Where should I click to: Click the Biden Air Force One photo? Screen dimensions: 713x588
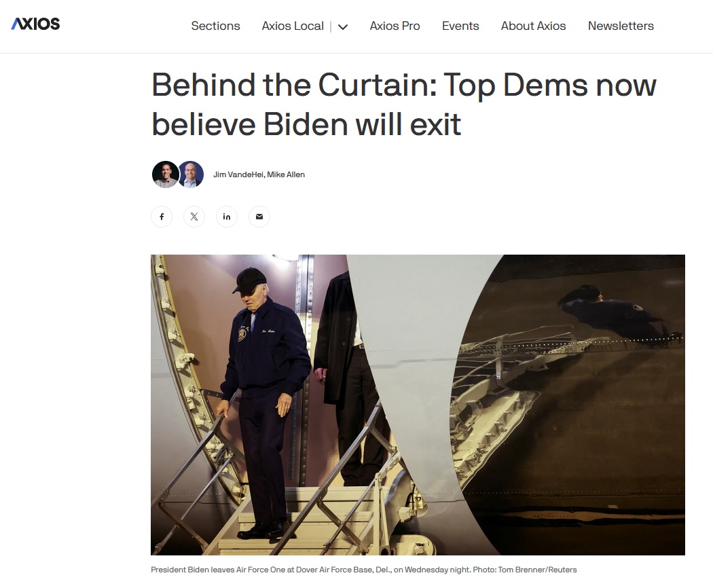[x=418, y=405]
